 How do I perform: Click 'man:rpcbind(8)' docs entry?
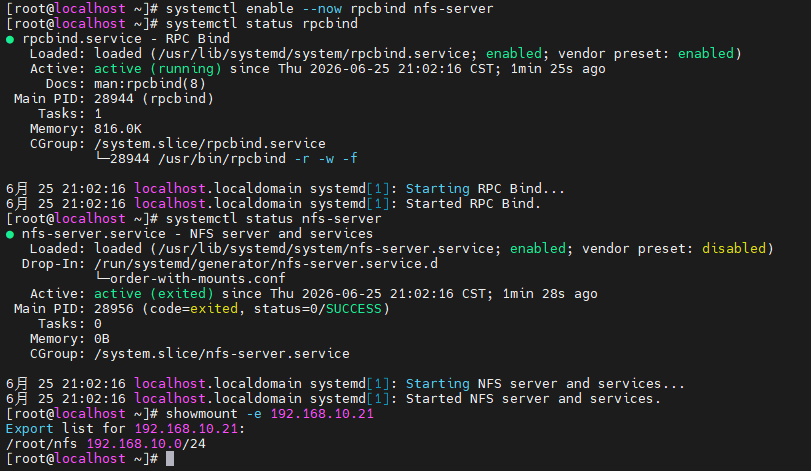149,84
